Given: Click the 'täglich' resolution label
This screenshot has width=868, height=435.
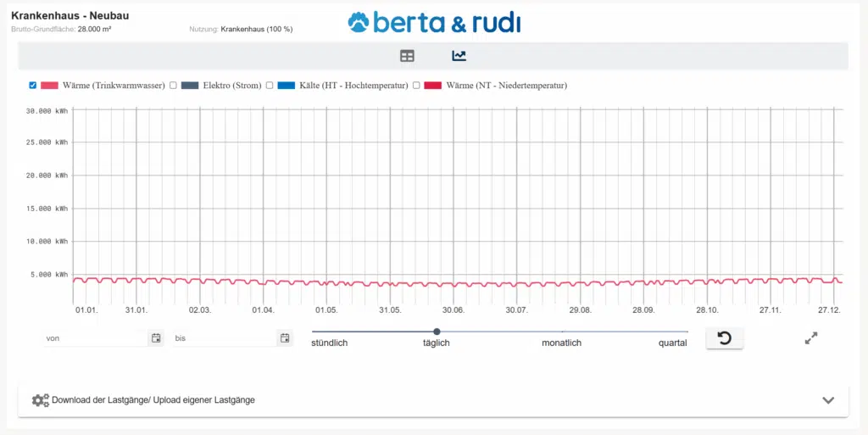Looking at the screenshot, I should pos(436,343).
